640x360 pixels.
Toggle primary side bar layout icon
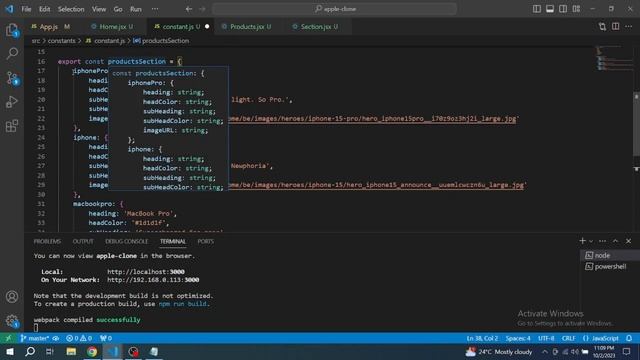pyautogui.click(x=537, y=9)
